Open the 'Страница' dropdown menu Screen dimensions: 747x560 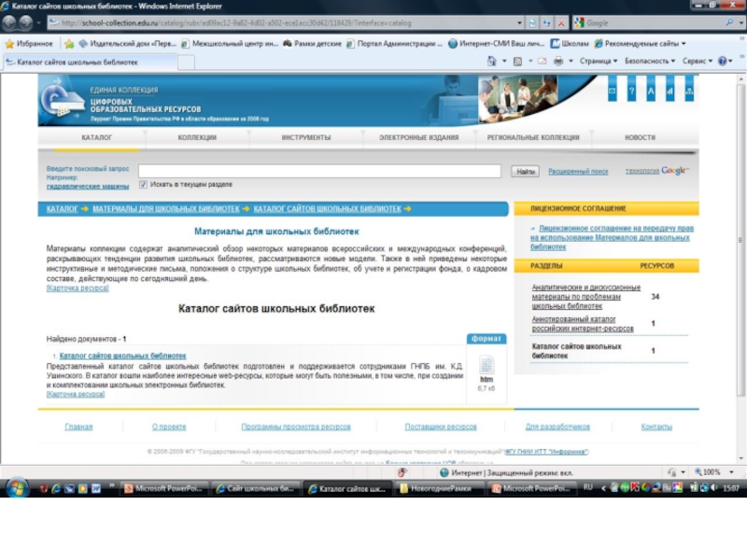(599, 61)
